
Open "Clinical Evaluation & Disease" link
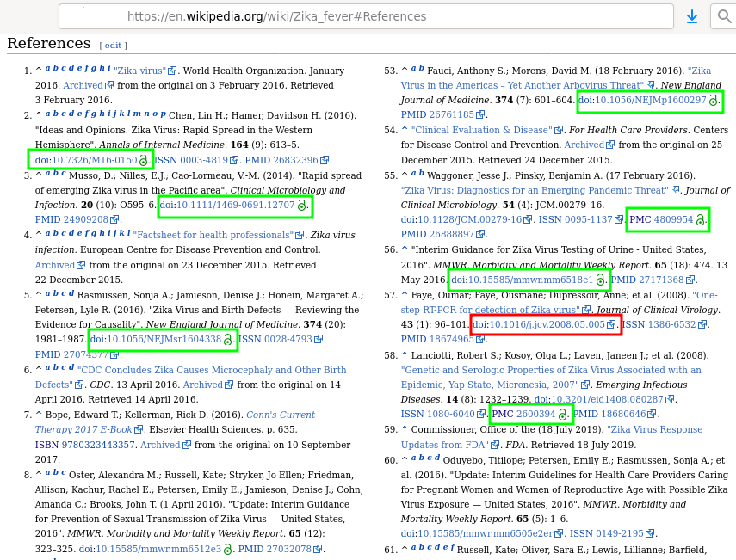coord(481,129)
